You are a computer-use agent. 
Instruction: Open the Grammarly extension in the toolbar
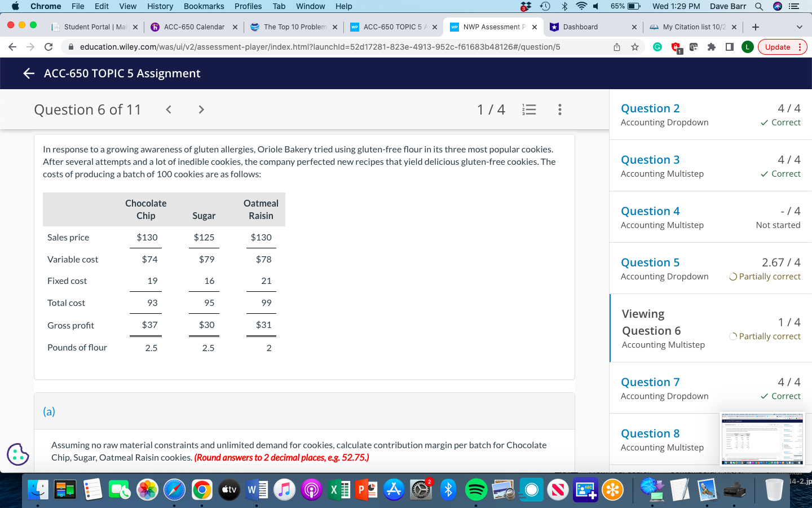659,47
